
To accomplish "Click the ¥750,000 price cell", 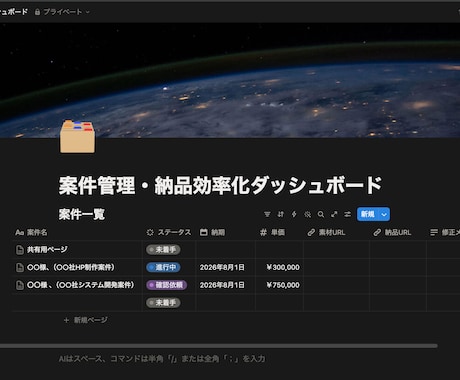I will pyautogui.click(x=279, y=285).
